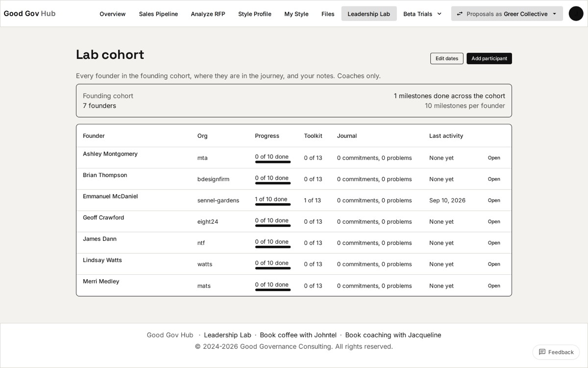The height and width of the screenshot is (368, 588).
Task: Click the Add participant button
Action: [489, 58]
